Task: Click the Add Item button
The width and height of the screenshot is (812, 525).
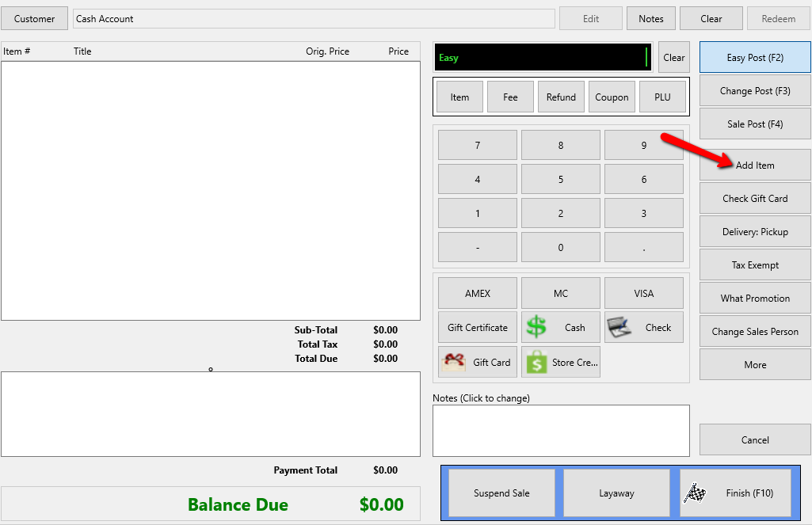Action: pyautogui.click(x=755, y=165)
